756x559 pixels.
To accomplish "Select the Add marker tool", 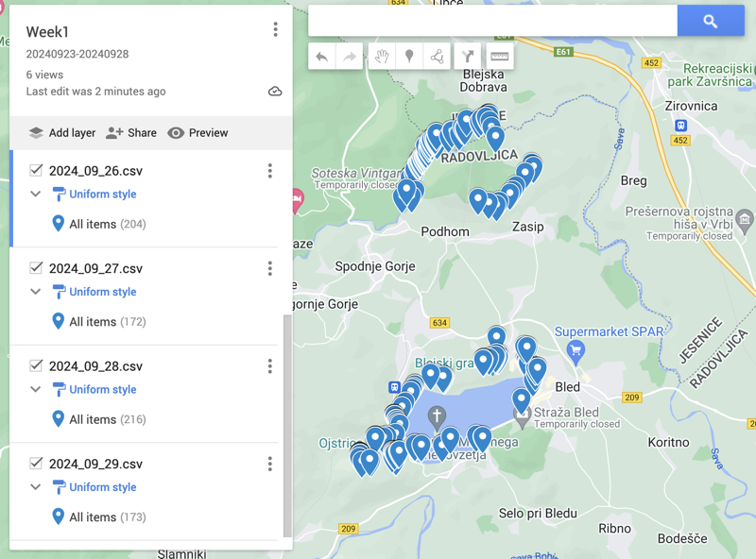I will tap(409, 57).
